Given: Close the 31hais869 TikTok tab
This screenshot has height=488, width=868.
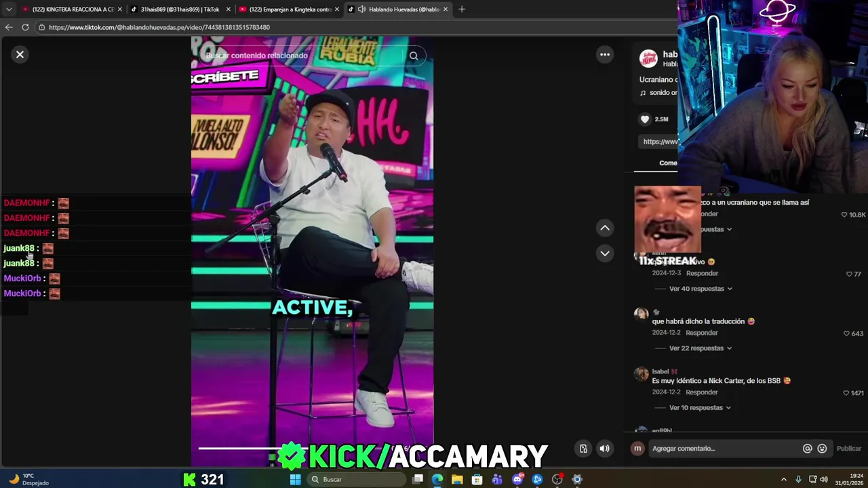Looking at the screenshot, I should coord(228,9).
